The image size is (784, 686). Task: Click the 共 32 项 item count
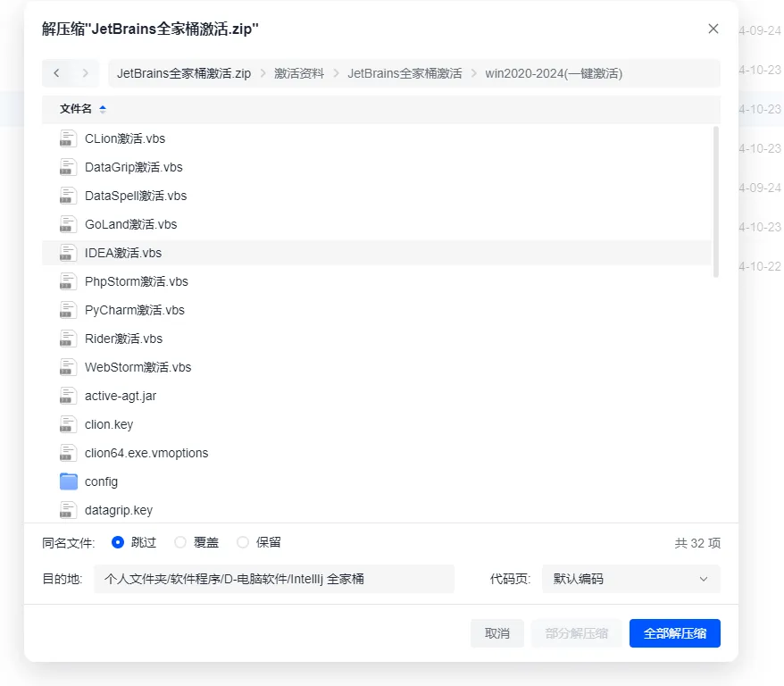pos(697,543)
